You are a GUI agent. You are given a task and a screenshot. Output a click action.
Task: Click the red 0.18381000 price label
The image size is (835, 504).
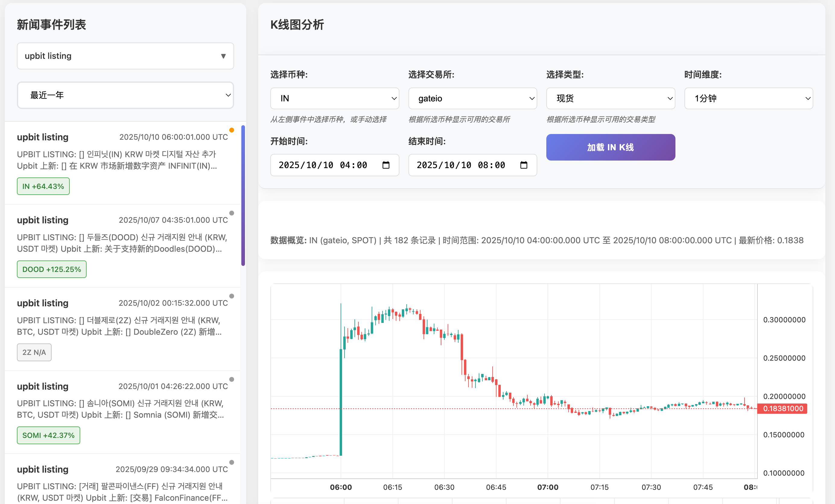pos(783,408)
